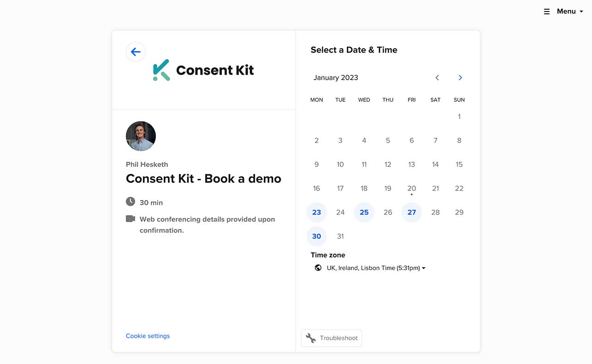Click the date 9
Viewport: 592px width, 364px height.
(317, 164)
